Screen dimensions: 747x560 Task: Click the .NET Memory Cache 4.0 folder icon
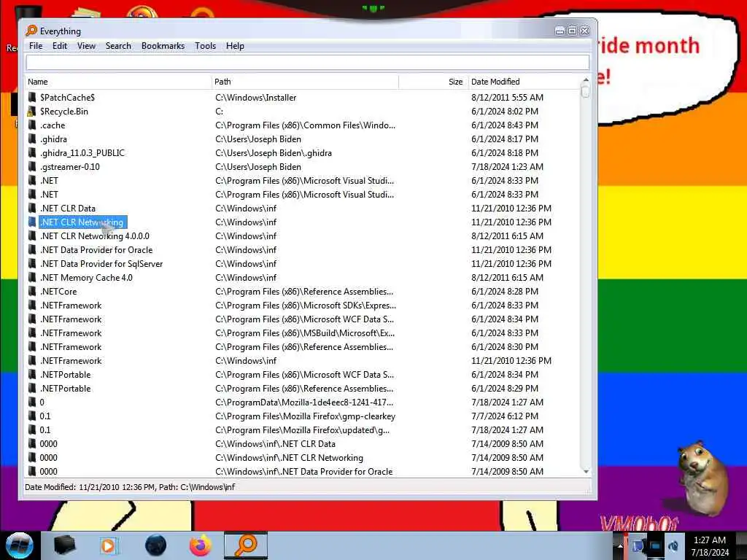(x=32, y=277)
